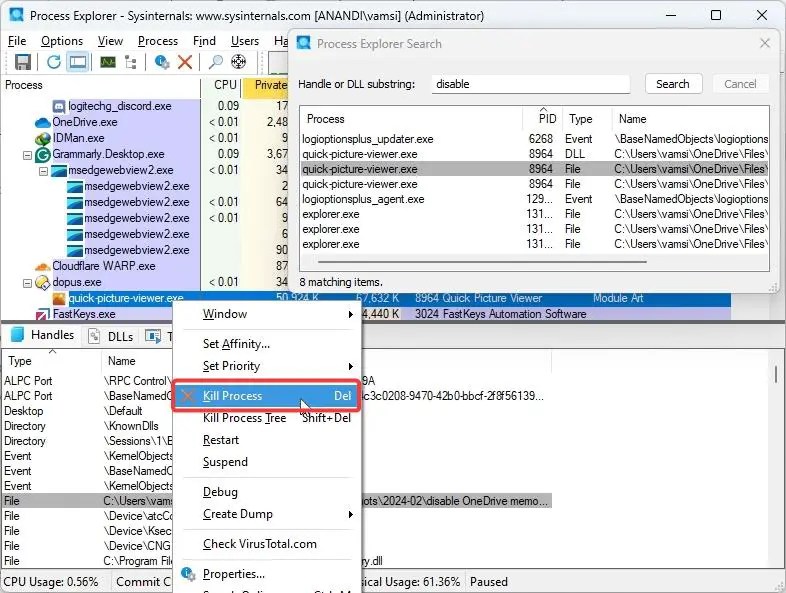Click the Cloudflare WARP.exe orange cloud icon
This screenshot has width=786, height=593.
(43, 266)
